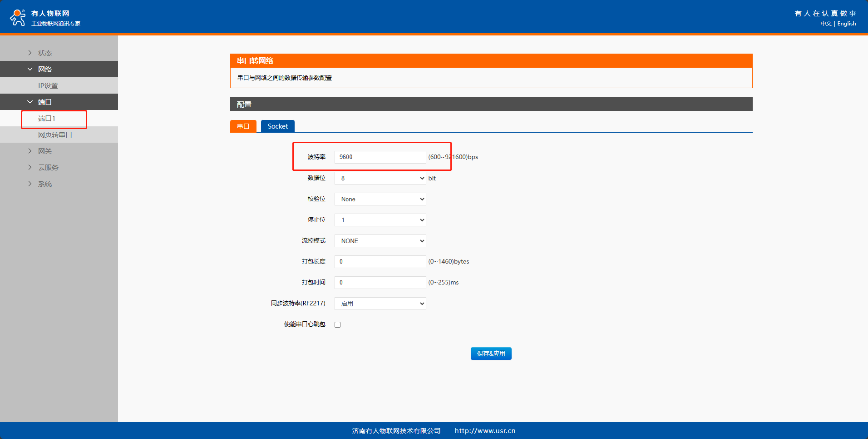Switch language to English
This screenshot has height=439, width=868.
[x=847, y=24]
